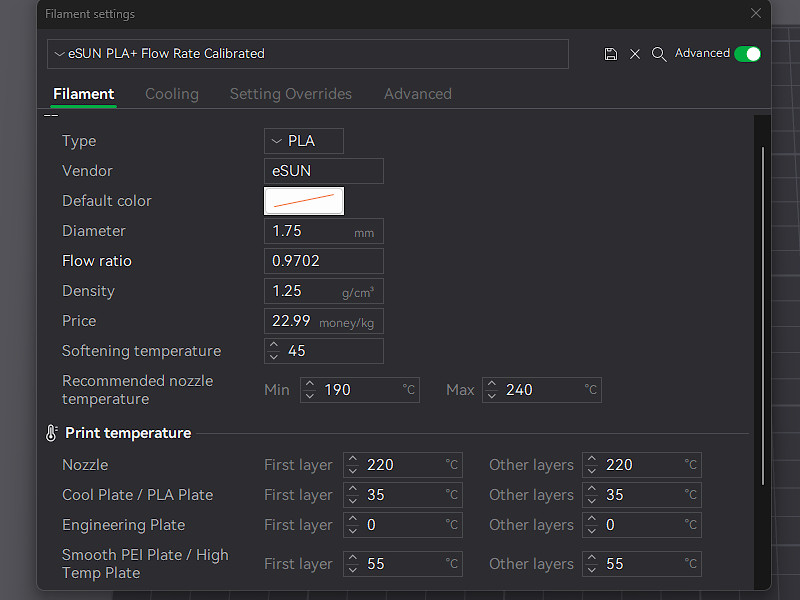
Task: Edit the Price field showing 22.99
Action: pyautogui.click(x=324, y=321)
